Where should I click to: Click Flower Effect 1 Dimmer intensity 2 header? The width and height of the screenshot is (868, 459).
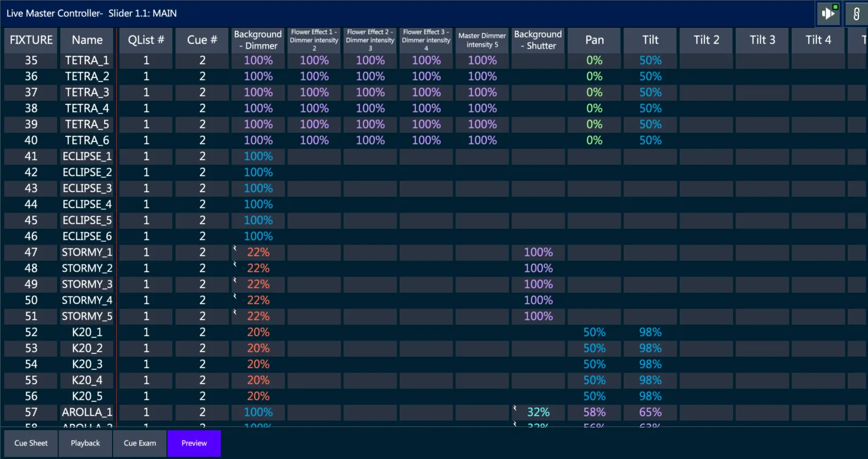(x=314, y=40)
